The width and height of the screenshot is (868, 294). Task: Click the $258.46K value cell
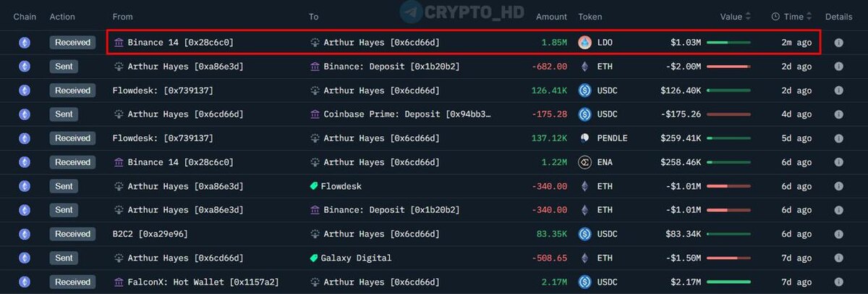[680, 162]
